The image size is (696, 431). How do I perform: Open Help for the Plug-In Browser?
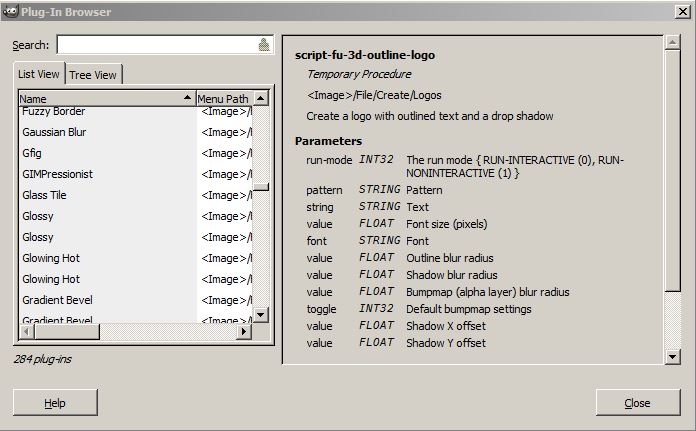click(x=55, y=403)
